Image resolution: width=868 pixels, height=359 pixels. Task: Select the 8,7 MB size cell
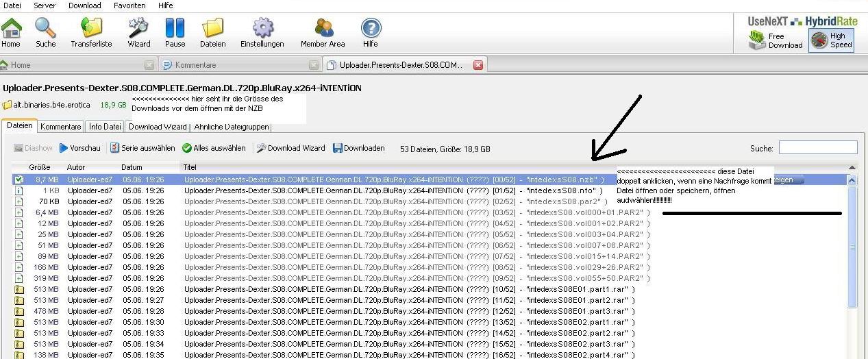pyautogui.click(x=47, y=179)
